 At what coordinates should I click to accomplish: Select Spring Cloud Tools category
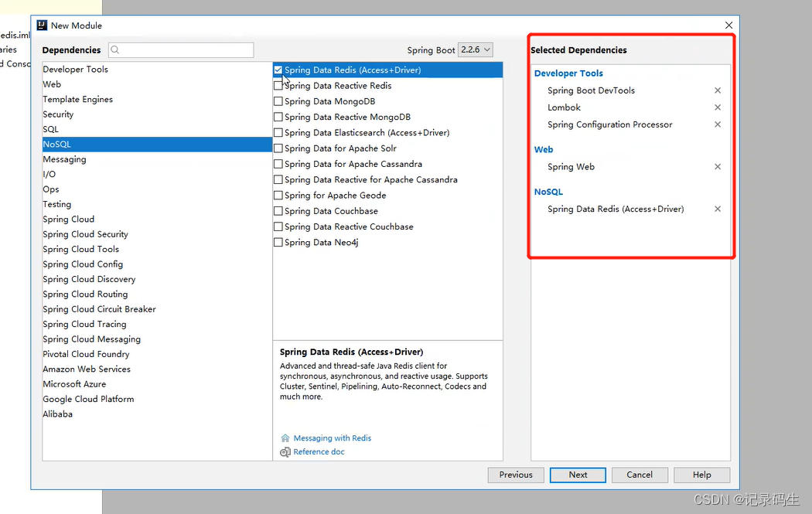click(157, 250)
